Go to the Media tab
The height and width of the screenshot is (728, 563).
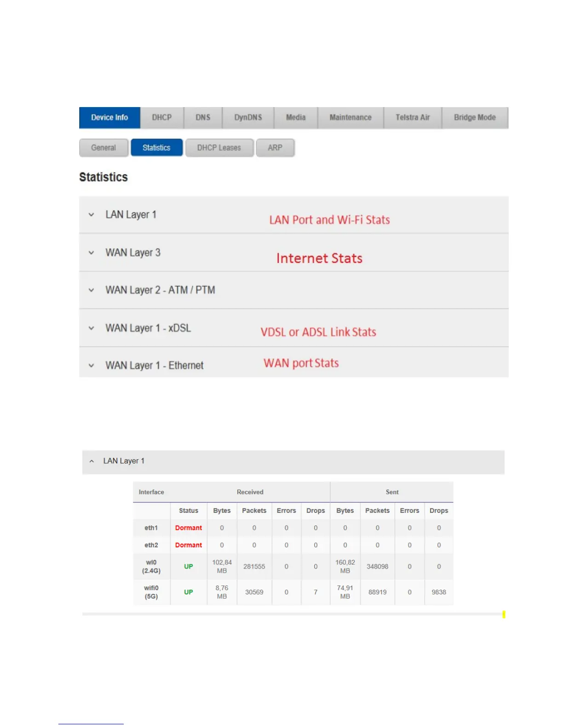point(296,118)
